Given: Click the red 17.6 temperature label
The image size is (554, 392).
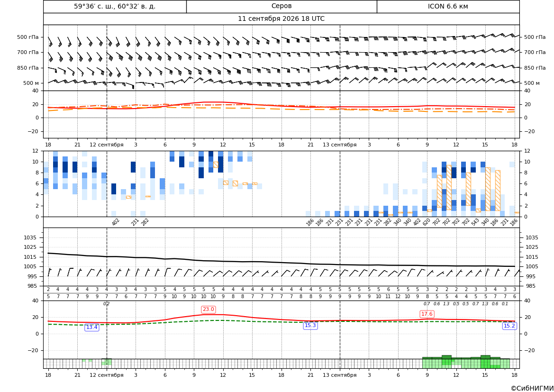Looking at the screenshot, I should tap(427, 314).
